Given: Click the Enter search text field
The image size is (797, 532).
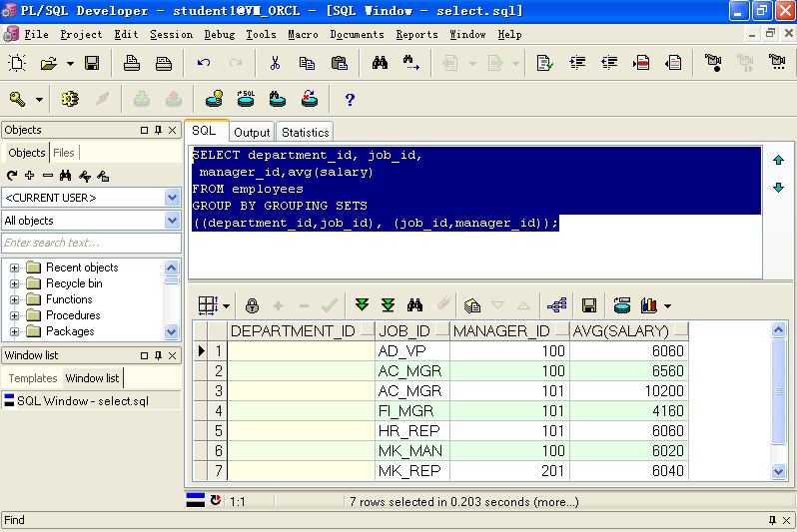Looking at the screenshot, I should point(91,243).
